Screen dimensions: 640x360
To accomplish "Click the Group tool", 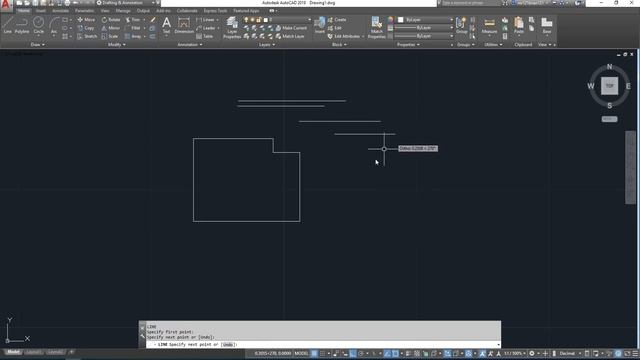I will click(x=461, y=25).
